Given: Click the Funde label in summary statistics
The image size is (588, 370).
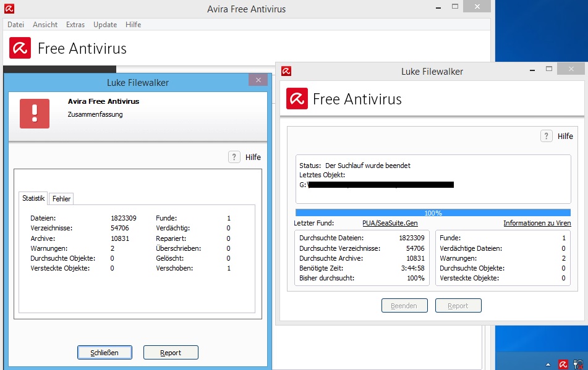Looking at the screenshot, I should 166,218.
